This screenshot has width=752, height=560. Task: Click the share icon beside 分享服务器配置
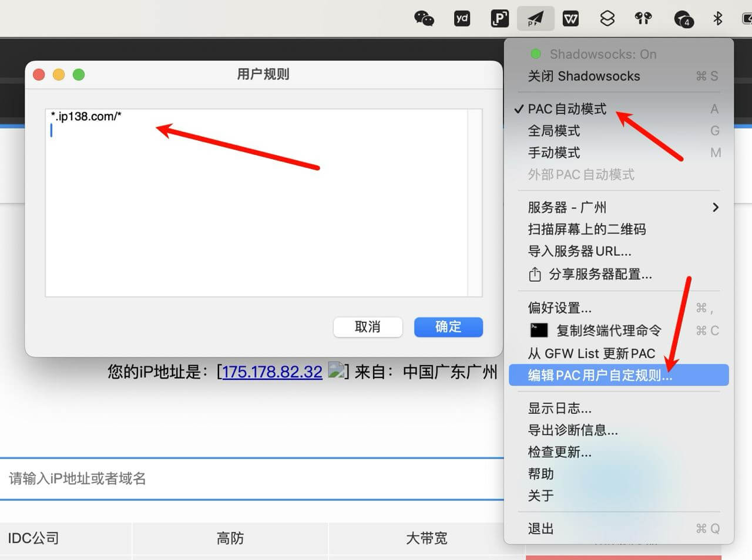point(535,274)
